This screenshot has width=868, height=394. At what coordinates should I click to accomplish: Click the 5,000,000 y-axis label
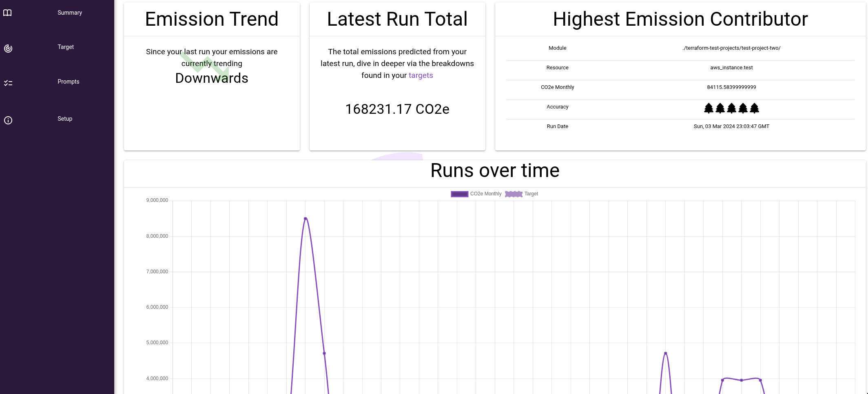(x=157, y=343)
